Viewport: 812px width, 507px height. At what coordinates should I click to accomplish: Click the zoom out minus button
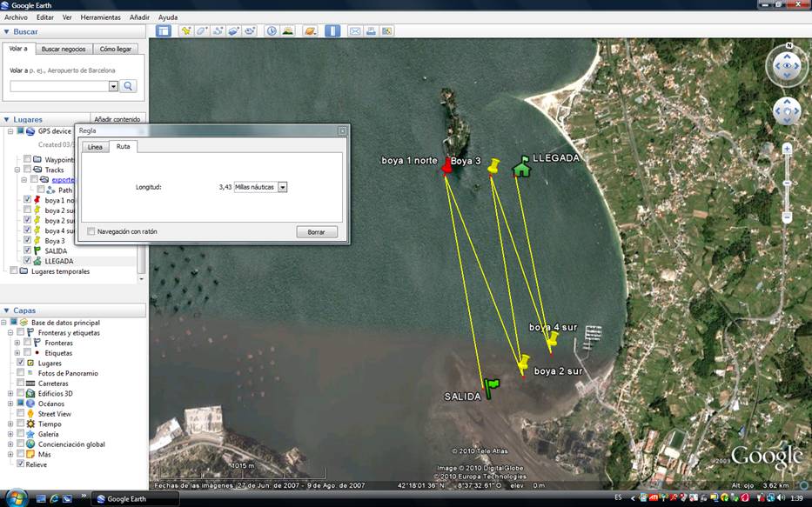[787, 217]
